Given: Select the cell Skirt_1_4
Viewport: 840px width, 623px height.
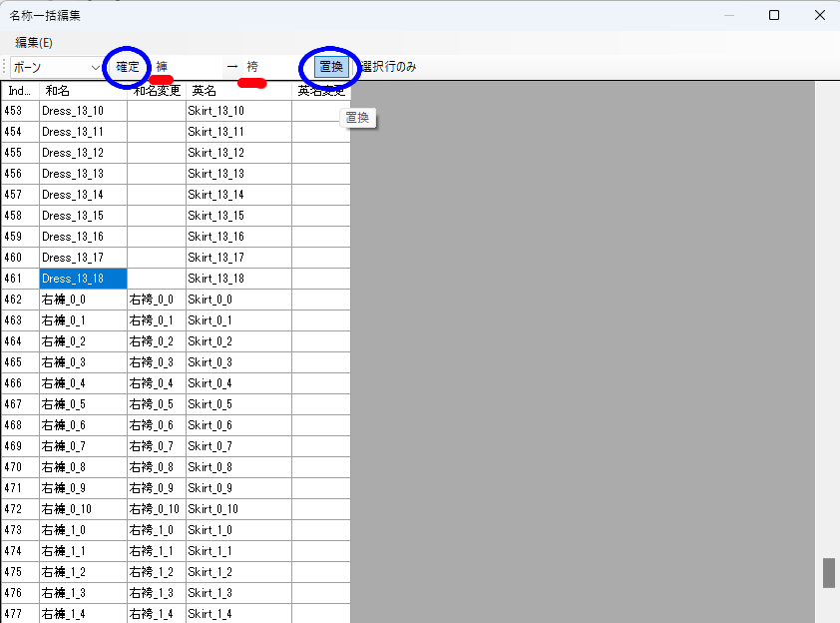Looking at the screenshot, I should pyautogui.click(x=238, y=614).
